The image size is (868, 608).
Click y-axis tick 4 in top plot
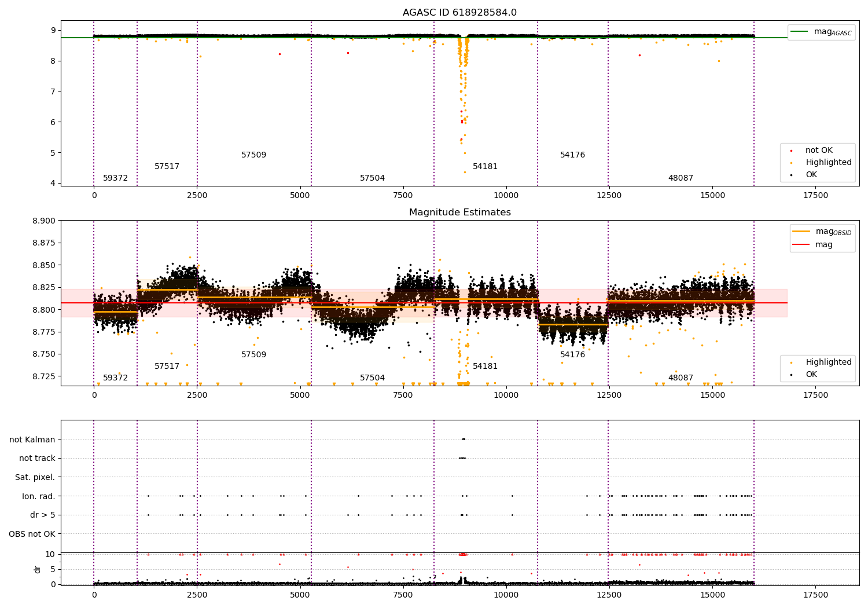53,184
